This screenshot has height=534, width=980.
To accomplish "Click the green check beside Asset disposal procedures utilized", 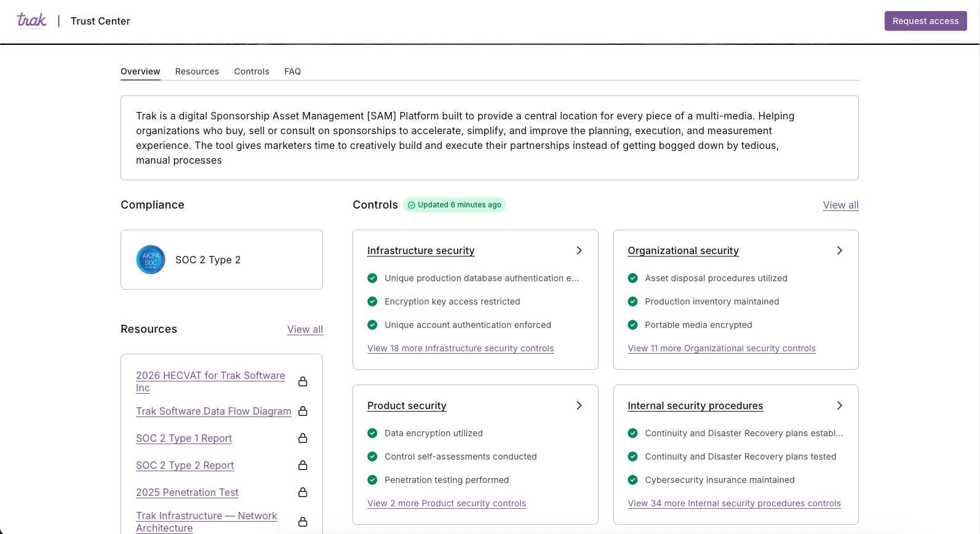I will (632, 278).
